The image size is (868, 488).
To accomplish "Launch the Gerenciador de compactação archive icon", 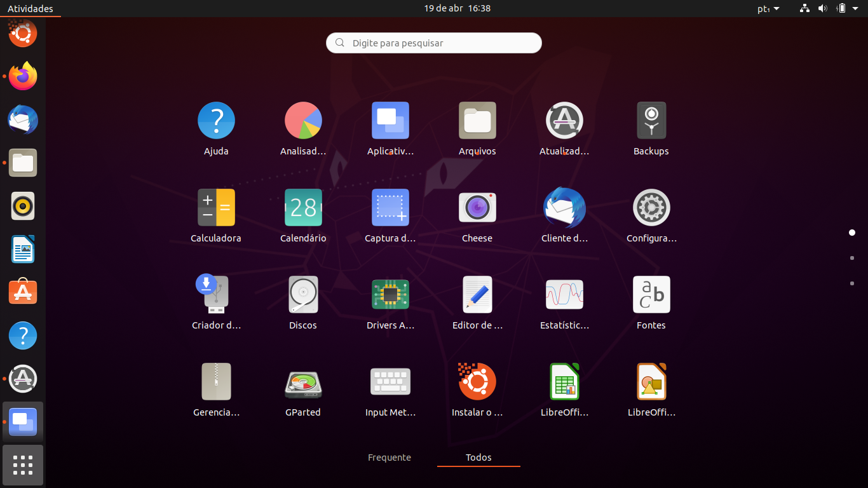I will [x=216, y=382].
